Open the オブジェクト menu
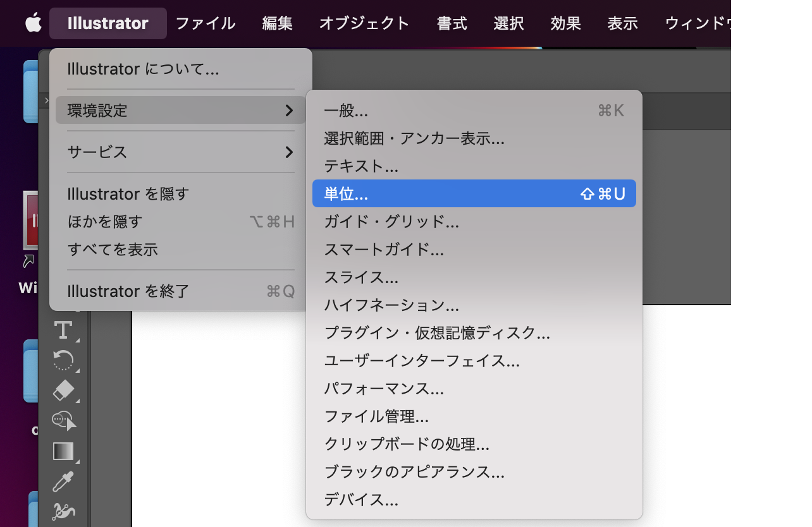The width and height of the screenshot is (812, 527). click(x=365, y=23)
